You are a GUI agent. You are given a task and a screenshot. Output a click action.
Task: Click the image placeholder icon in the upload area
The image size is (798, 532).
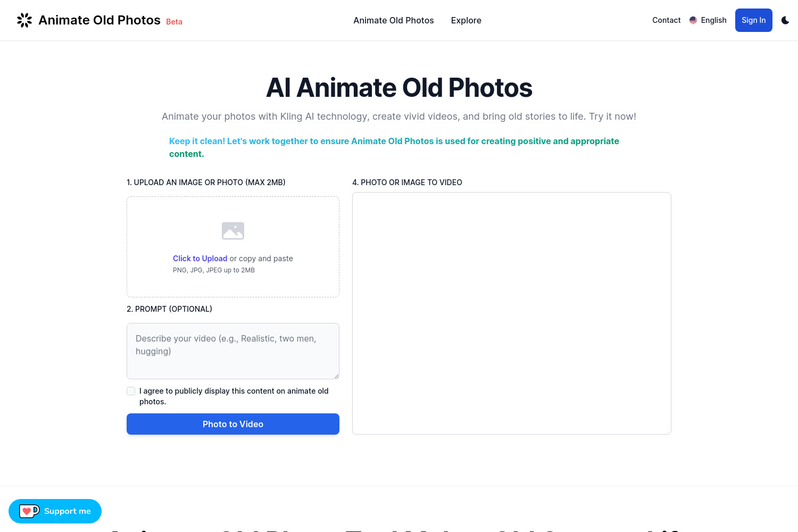(233, 231)
